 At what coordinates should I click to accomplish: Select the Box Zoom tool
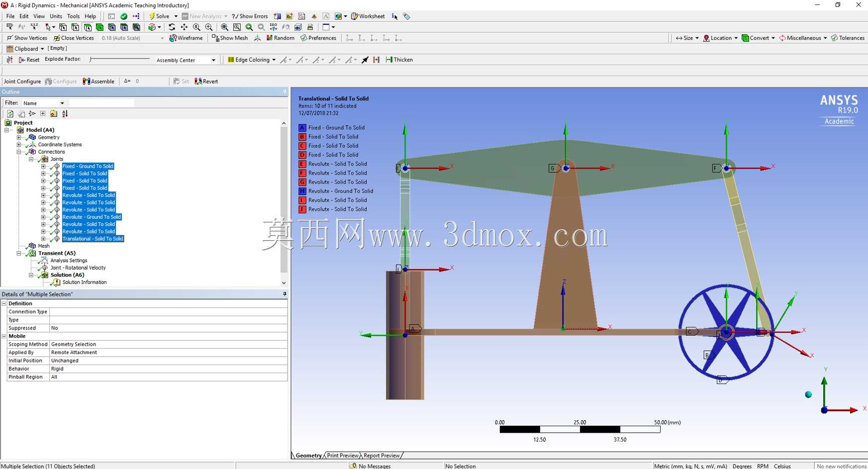237,27
